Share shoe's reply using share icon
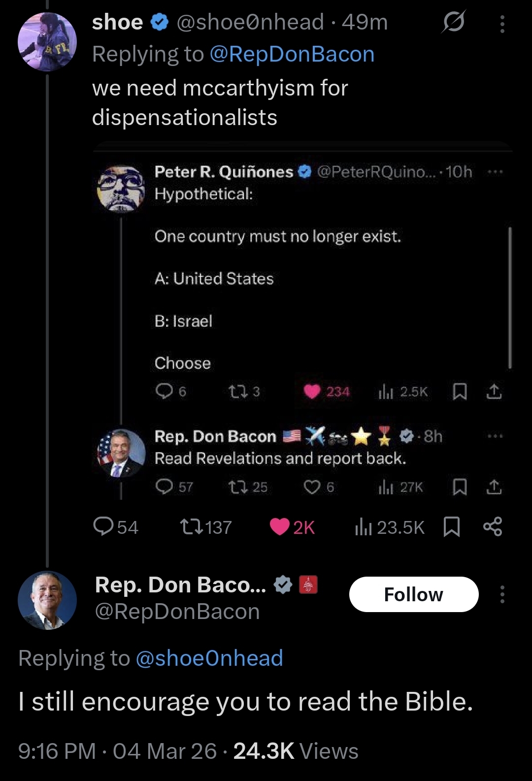This screenshot has width=532, height=781. 493,527
